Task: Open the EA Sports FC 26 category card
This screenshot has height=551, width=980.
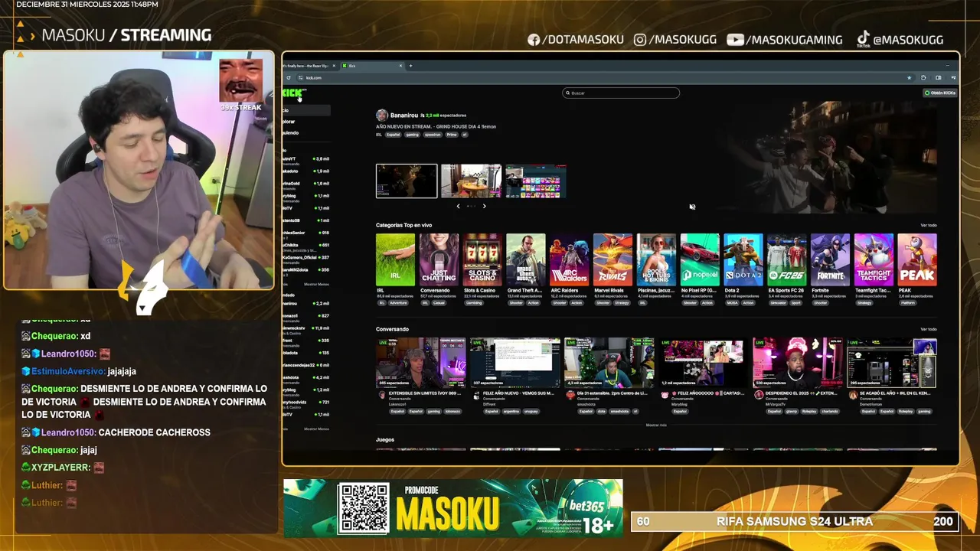Action: (787, 260)
